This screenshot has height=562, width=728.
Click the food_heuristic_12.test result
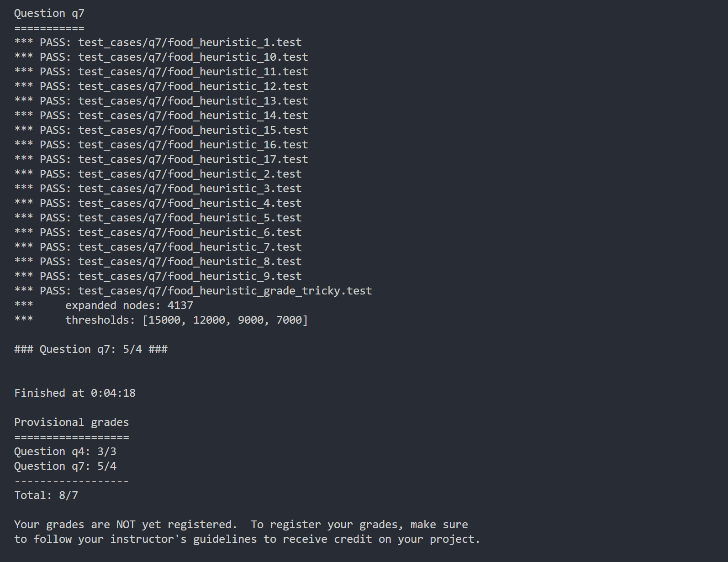(x=161, y=86)
